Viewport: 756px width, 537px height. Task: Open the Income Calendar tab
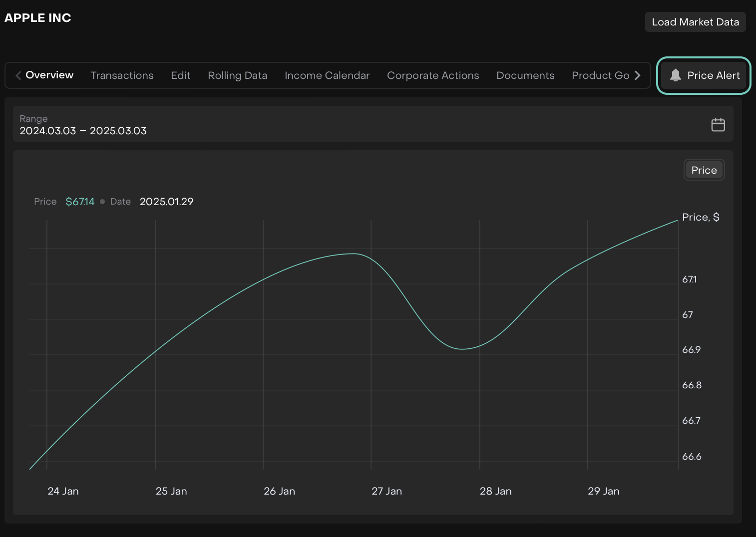pos(327,75)
